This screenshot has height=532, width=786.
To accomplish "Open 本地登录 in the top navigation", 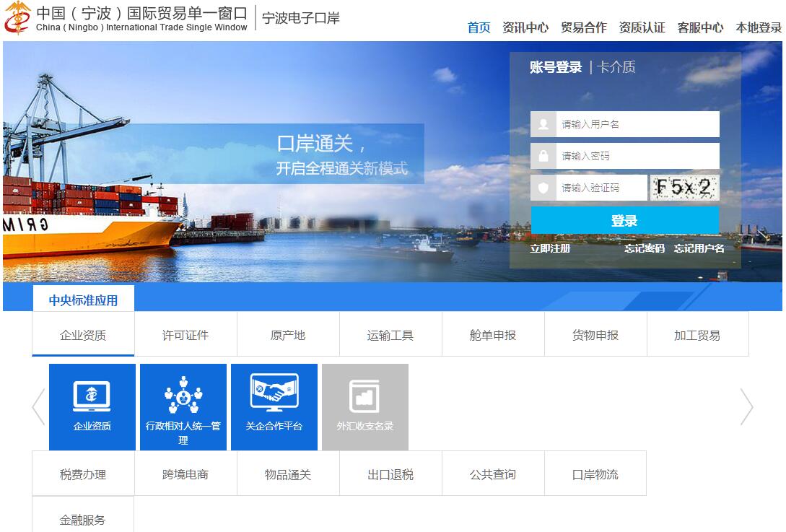I will click(x=759, y=27).
